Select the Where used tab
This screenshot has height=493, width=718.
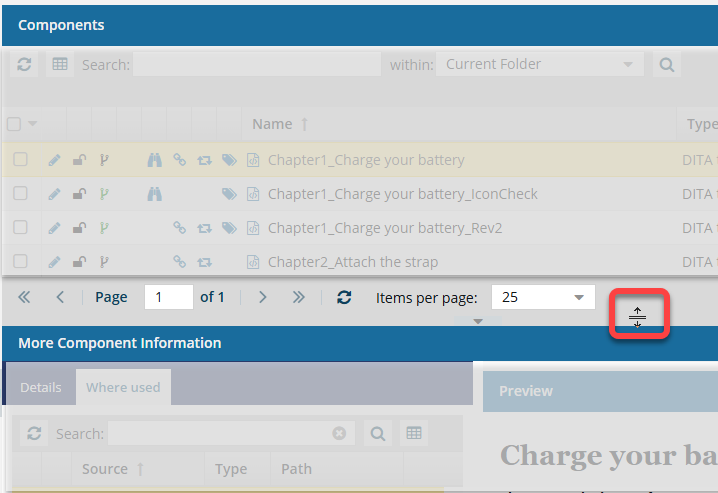click(123, 387)
